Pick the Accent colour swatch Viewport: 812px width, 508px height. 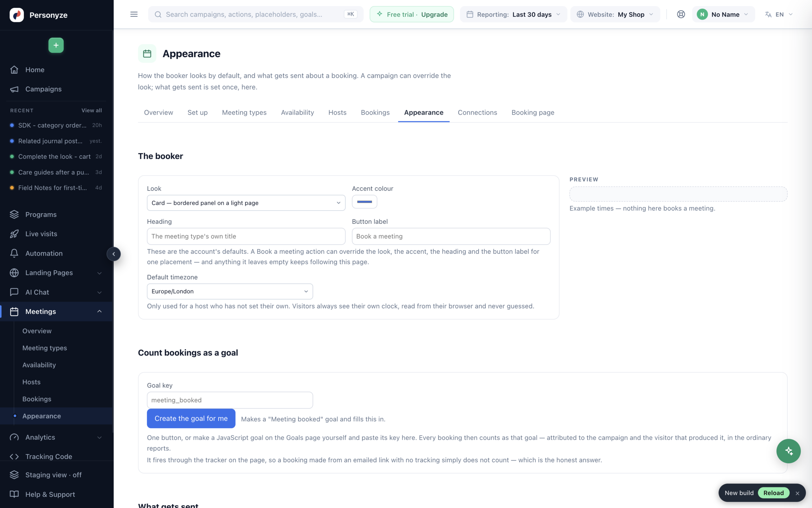[x=364, y=202]
